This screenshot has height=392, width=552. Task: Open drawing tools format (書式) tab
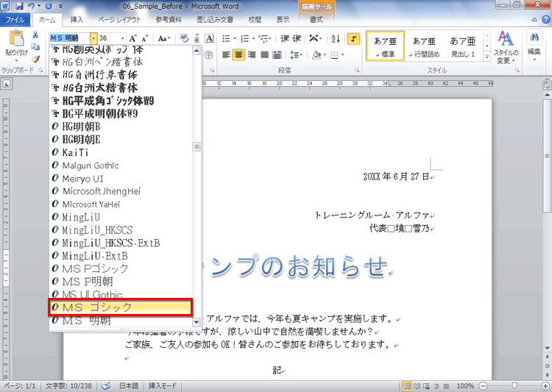(x=316, y=20)
